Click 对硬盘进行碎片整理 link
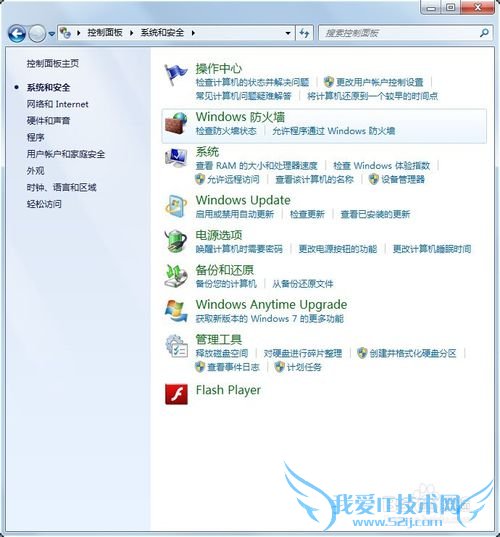The image size is (500, 537). point(303,353)
